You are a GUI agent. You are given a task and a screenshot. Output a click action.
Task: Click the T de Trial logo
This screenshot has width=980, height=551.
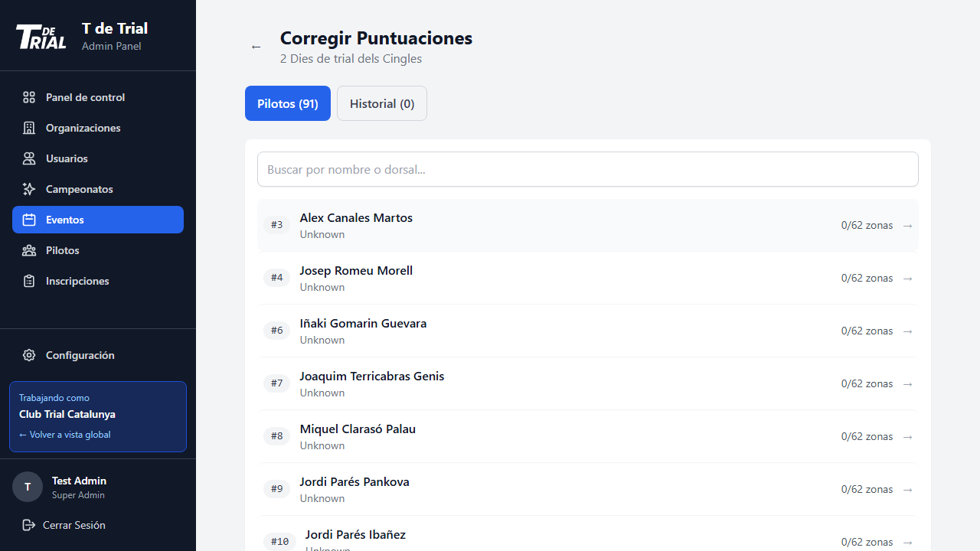[41, 36]
